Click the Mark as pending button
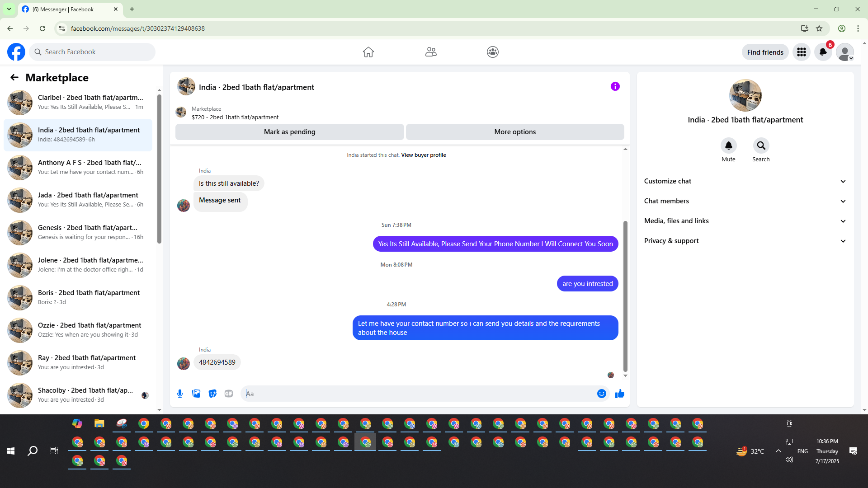868x488 pixels. click(290, 132)
